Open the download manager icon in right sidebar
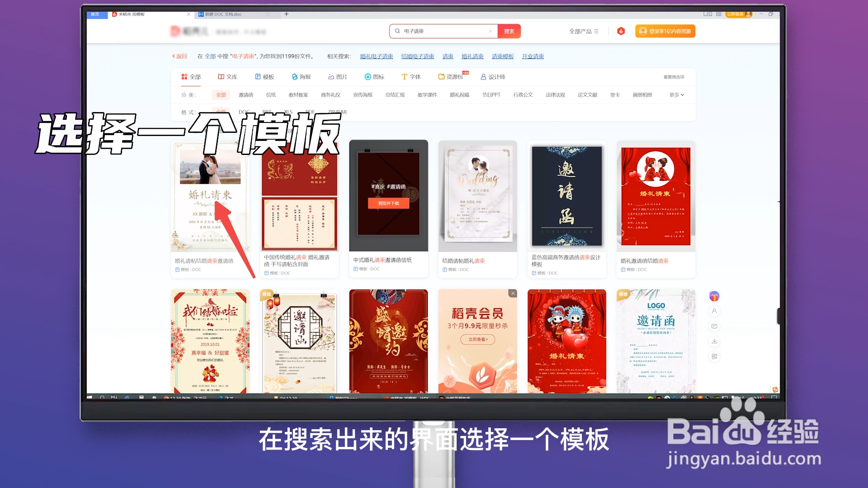The width and height of the screenshot is (868, 488). 714,341
